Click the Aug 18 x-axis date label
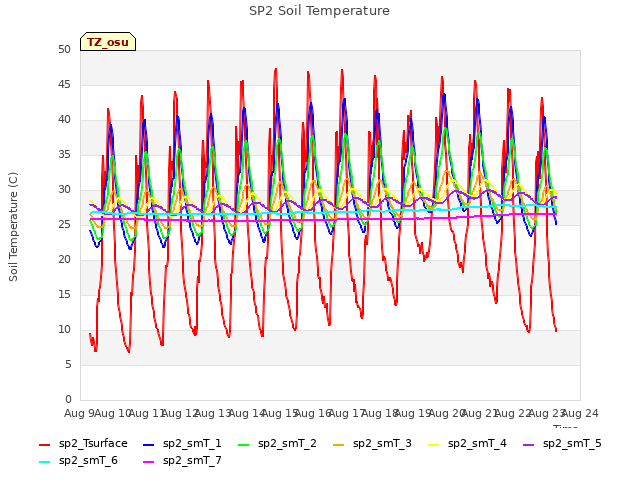Screen dimensions: 640x480 coord(380,413)
